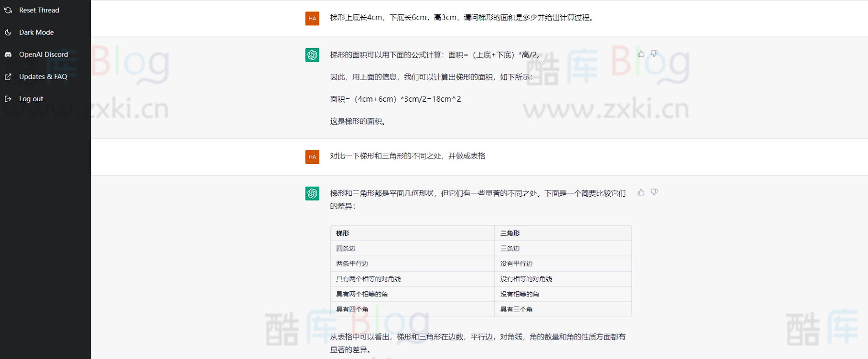Screen dimensions: 868x359
Task: Click the Dark Mode moon icon
Action: [8, 32]
